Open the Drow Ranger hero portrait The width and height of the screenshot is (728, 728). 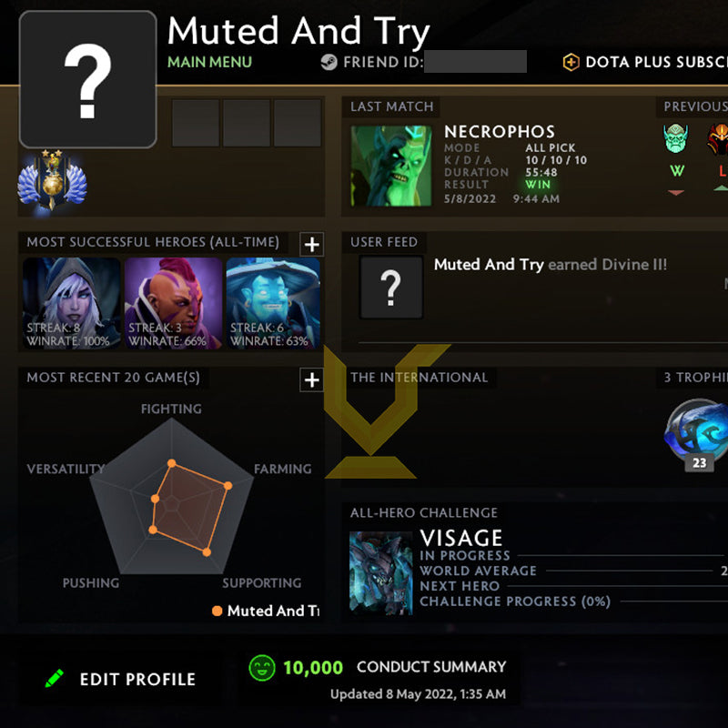[72, 303]
